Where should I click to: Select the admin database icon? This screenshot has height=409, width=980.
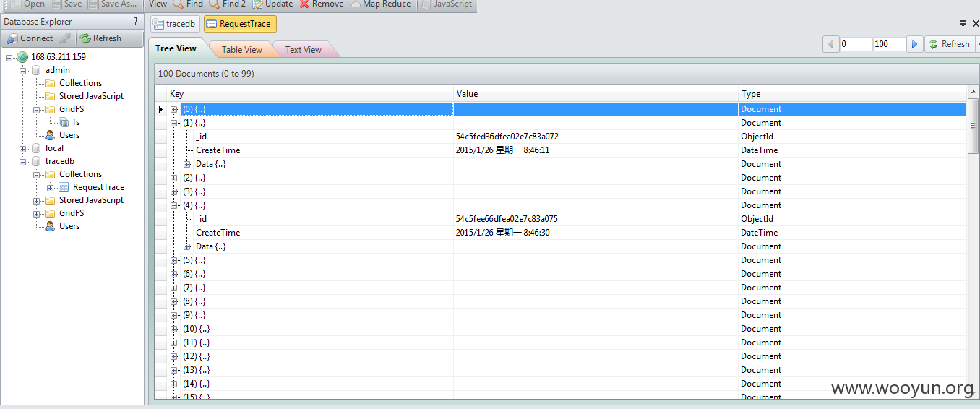click(x=36, y=70)
